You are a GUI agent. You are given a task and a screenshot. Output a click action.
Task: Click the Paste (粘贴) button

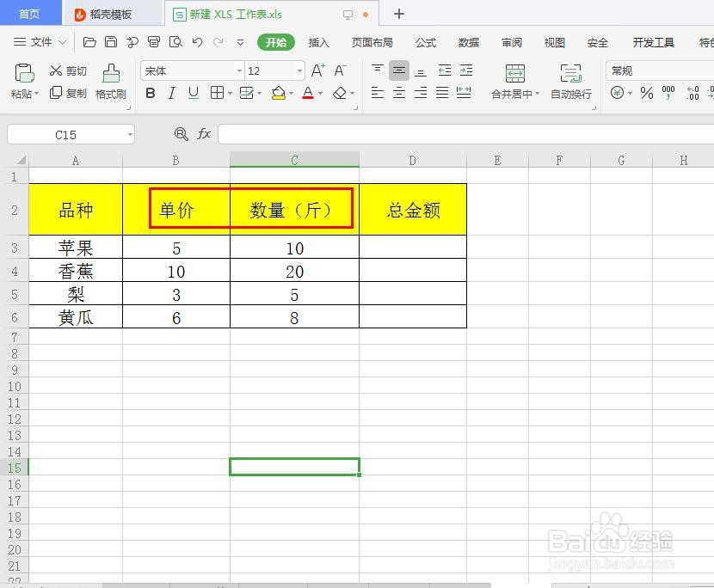pyautogui.click(x=22, y=82)
